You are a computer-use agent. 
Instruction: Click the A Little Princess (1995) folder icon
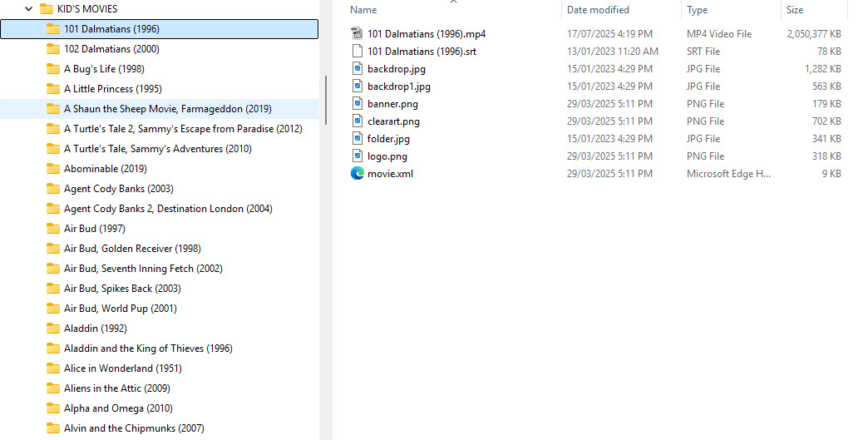coord(53,88)
